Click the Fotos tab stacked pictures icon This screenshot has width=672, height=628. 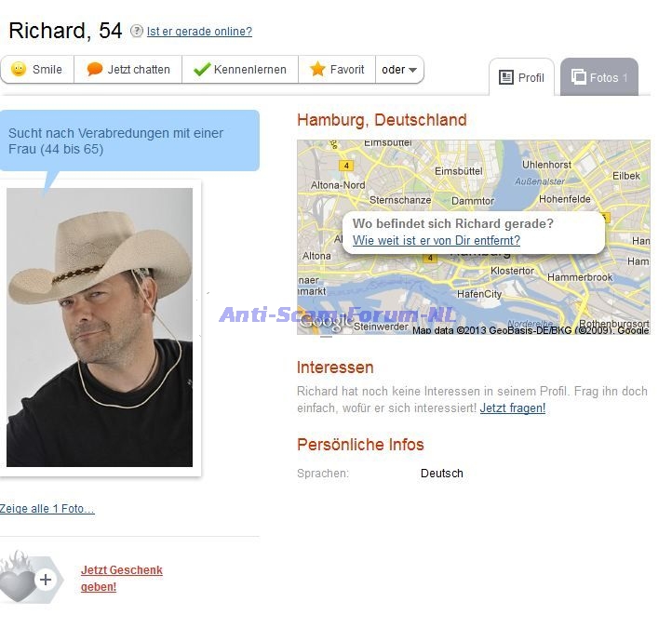(x=579, y=77)
